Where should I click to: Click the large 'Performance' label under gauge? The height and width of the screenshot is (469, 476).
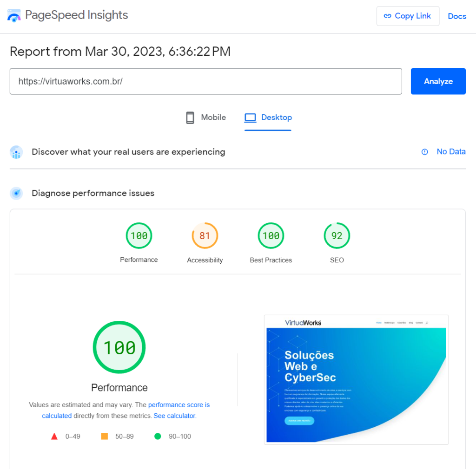119,388
